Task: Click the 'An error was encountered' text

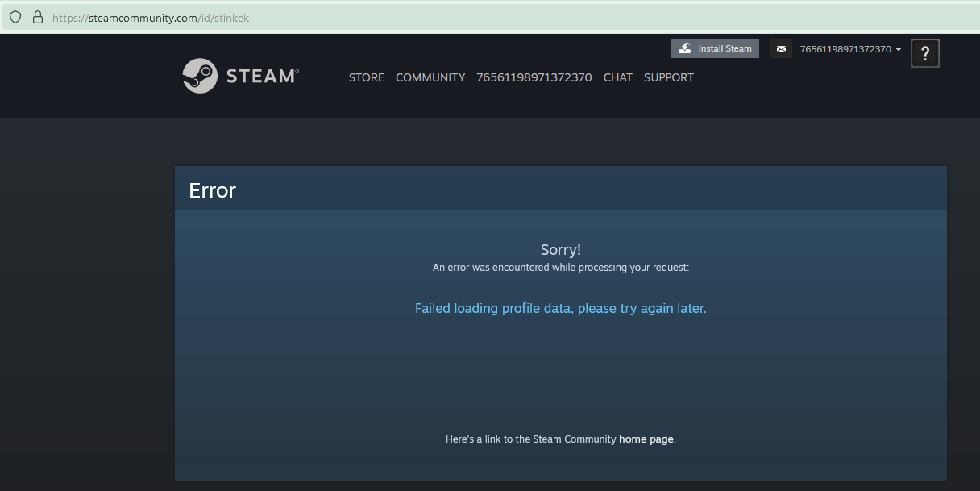Action: tap(561, 267)
